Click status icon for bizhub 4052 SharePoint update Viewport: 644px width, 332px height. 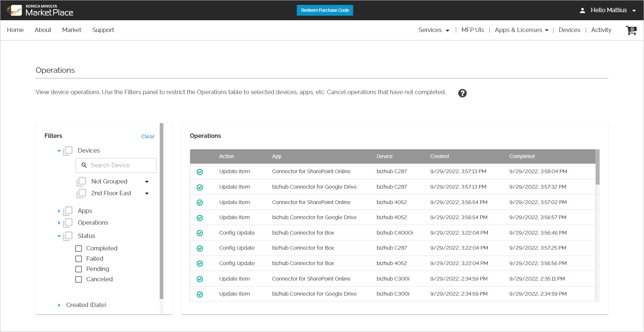[x=200, y=203]
